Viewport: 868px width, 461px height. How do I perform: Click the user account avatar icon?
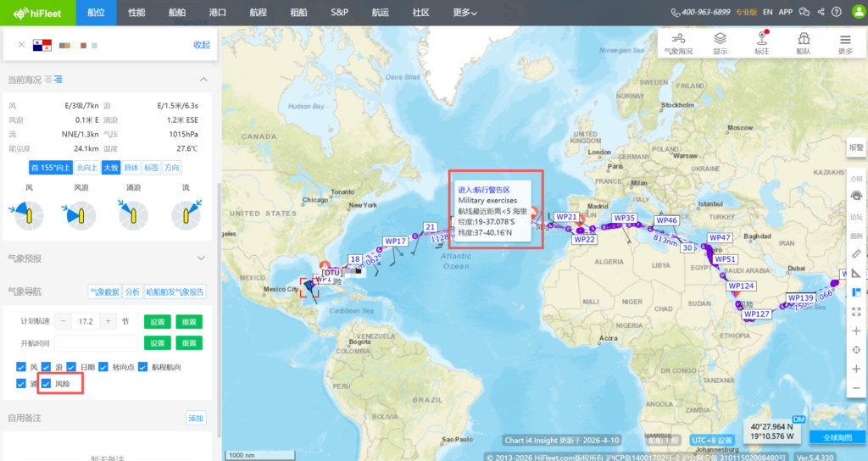pos(856,13)
